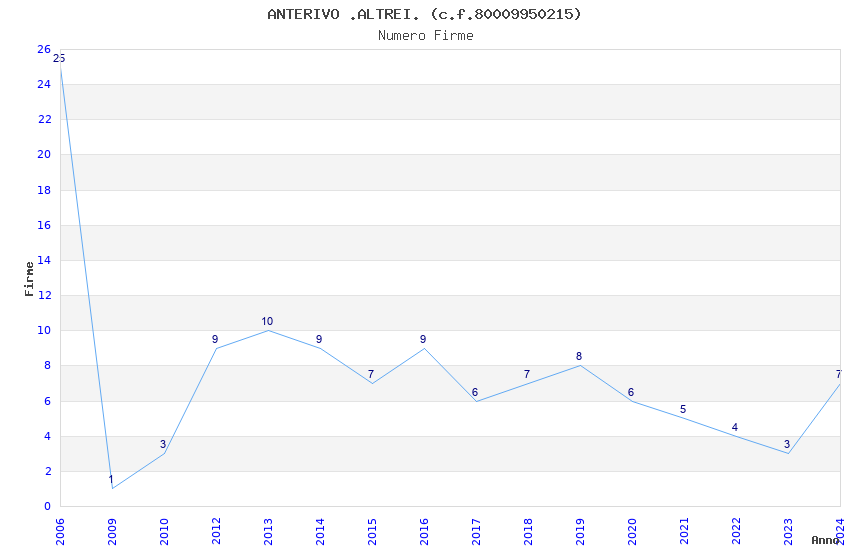Select the data label 3 for 2010

[x=163, y=444]
